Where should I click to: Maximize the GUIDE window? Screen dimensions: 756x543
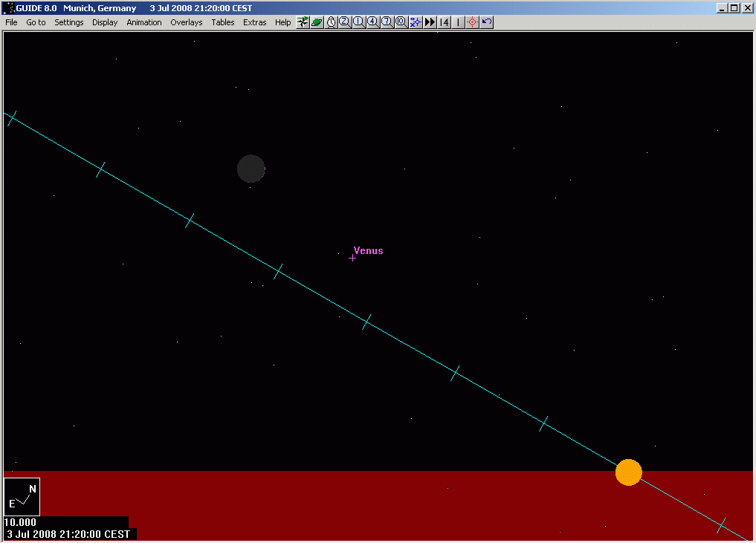734,8
